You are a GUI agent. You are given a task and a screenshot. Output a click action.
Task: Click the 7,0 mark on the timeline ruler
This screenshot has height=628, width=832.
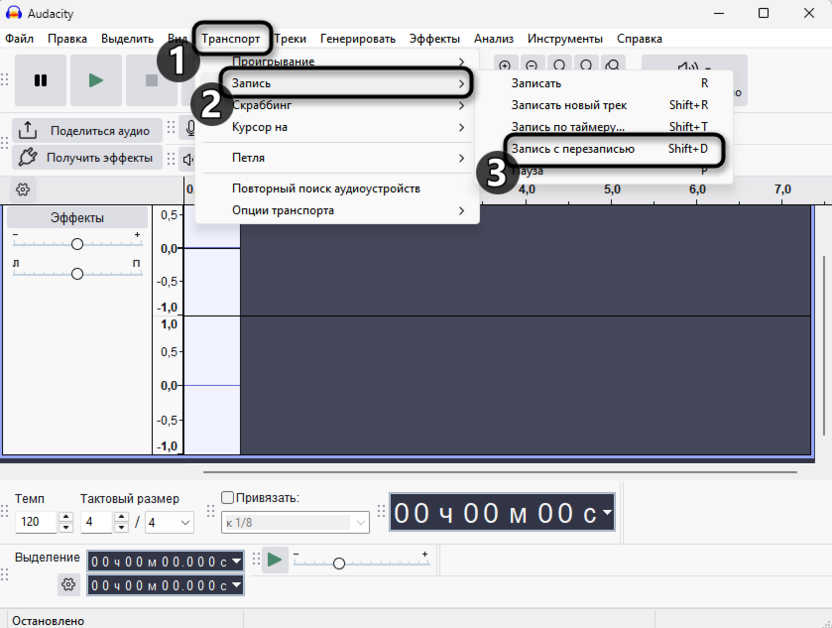point(782,189)
